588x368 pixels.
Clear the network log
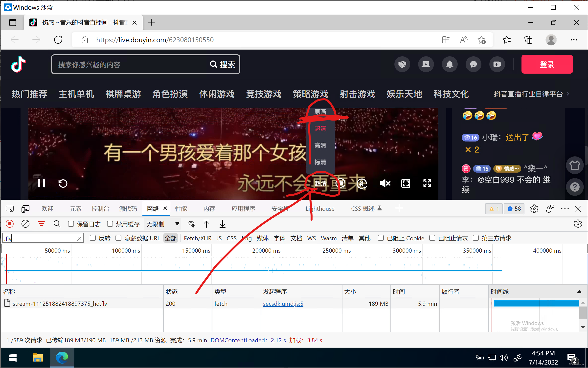25,224
